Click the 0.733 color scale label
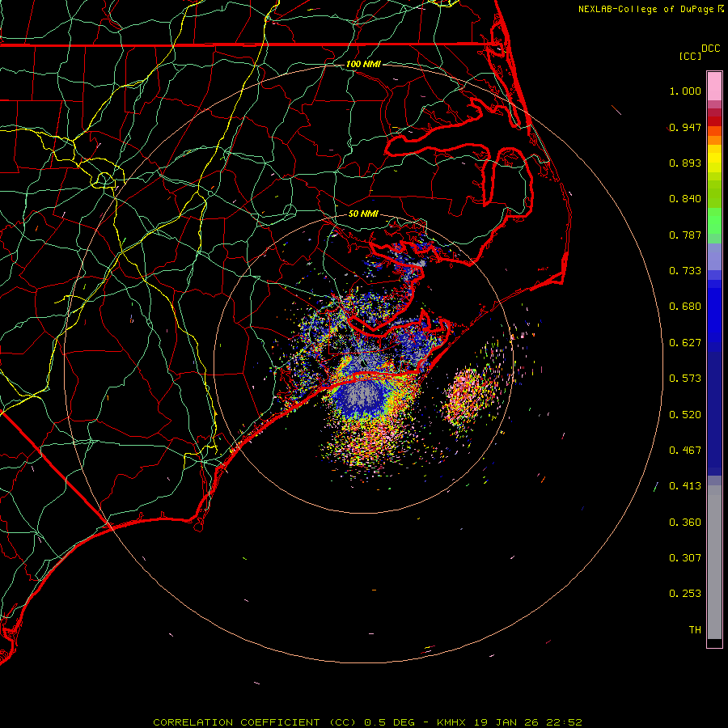This screenshot has height=728, width=728. [685, 271]
